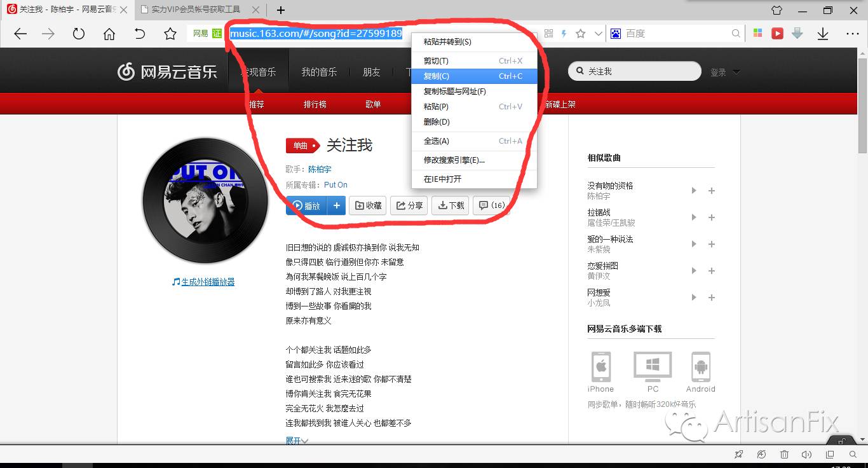This screenshot has height=468, width=868.
Task: Open 排行榜 sub-navigation item
Action: 315,104
